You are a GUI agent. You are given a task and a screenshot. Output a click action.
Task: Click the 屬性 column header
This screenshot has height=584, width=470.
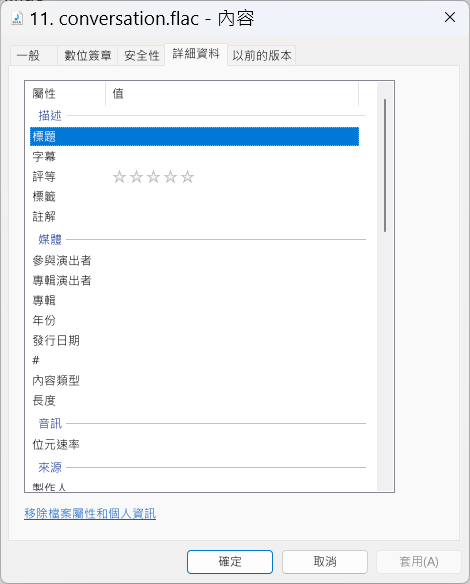[65, 94]
